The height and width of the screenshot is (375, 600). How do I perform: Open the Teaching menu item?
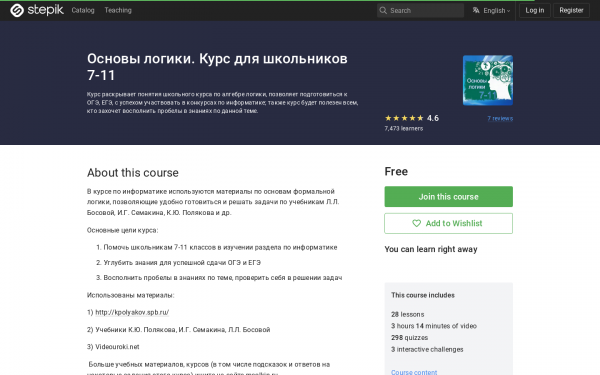pos(118,10)
